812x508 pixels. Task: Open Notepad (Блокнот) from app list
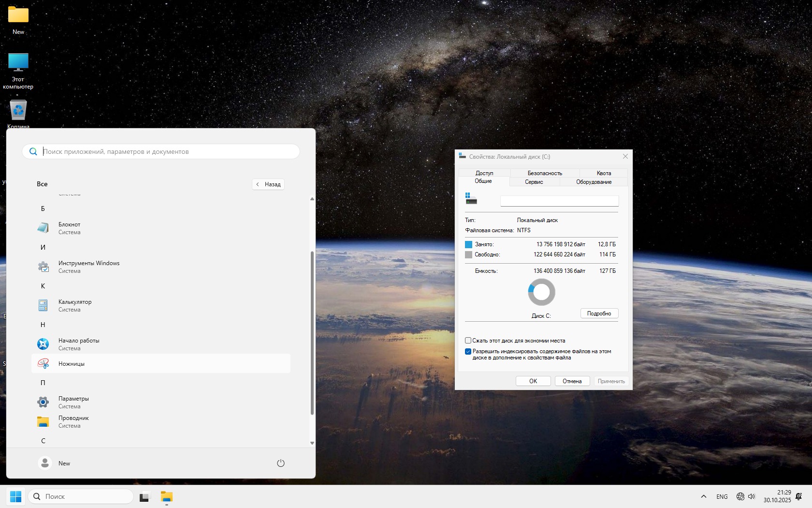pyautogui.click(x=70, y=228)
